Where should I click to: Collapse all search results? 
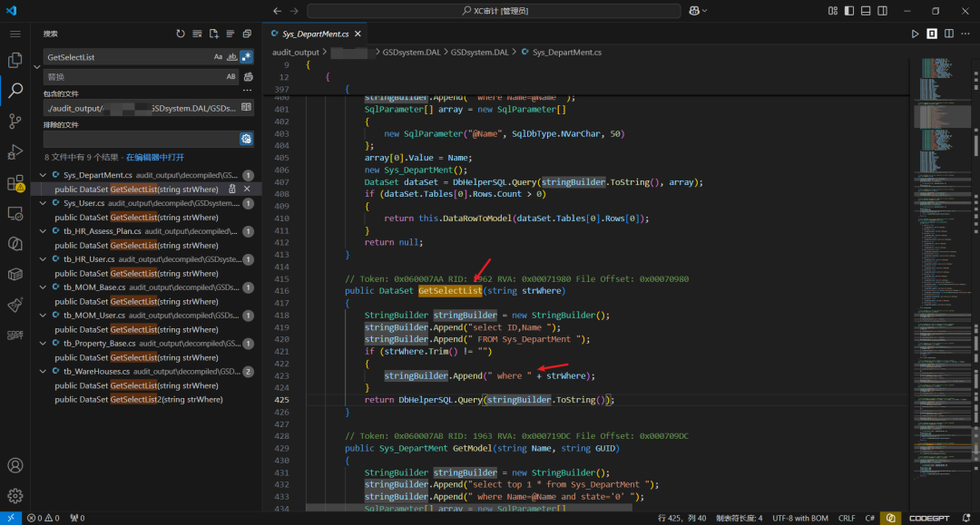click(248, 34)
